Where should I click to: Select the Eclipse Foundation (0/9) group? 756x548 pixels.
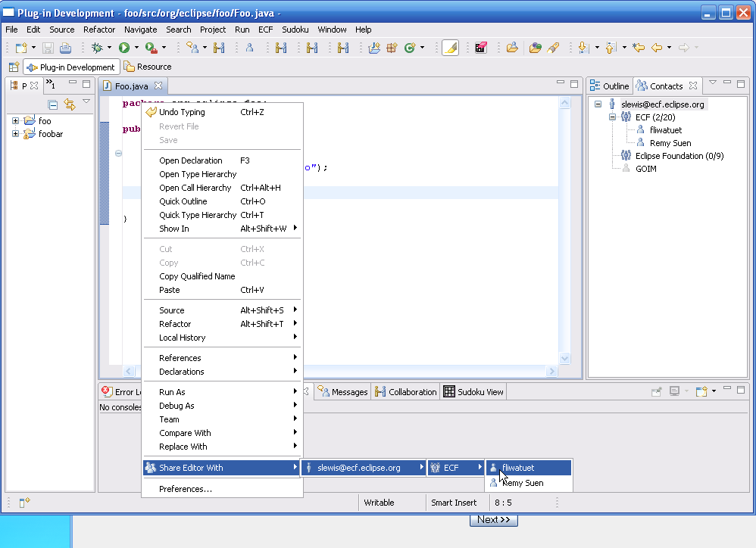(679, 155)
